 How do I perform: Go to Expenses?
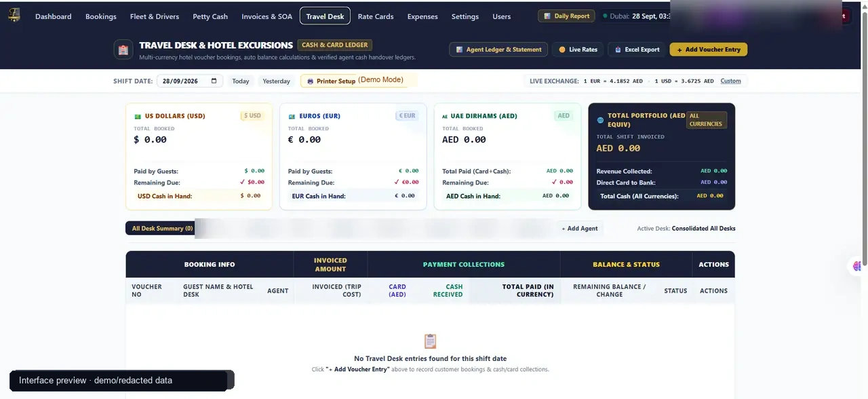422,16
